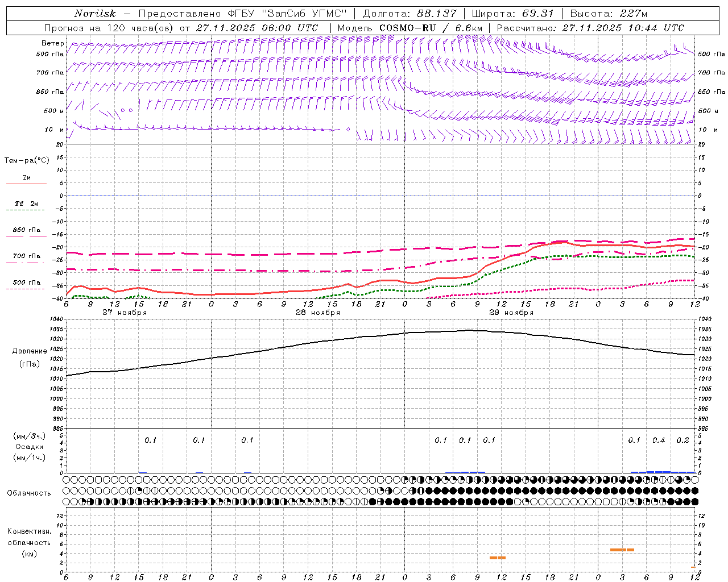Click the "29 ноября" date under temperature chart
Screen dimensions: 728x582
tap(512, 313)
